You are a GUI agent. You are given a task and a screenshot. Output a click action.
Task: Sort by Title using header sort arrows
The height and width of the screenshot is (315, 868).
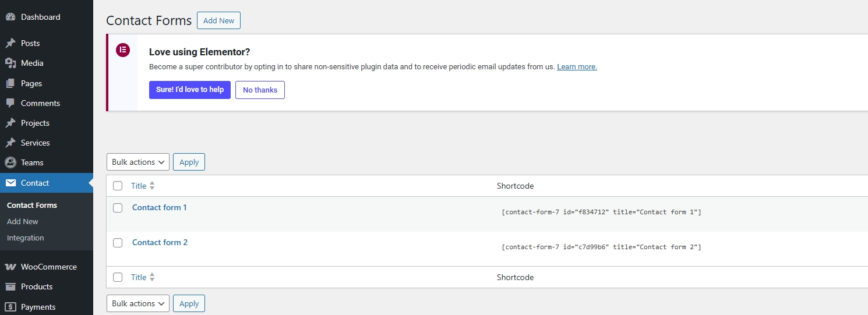[152, 186]
